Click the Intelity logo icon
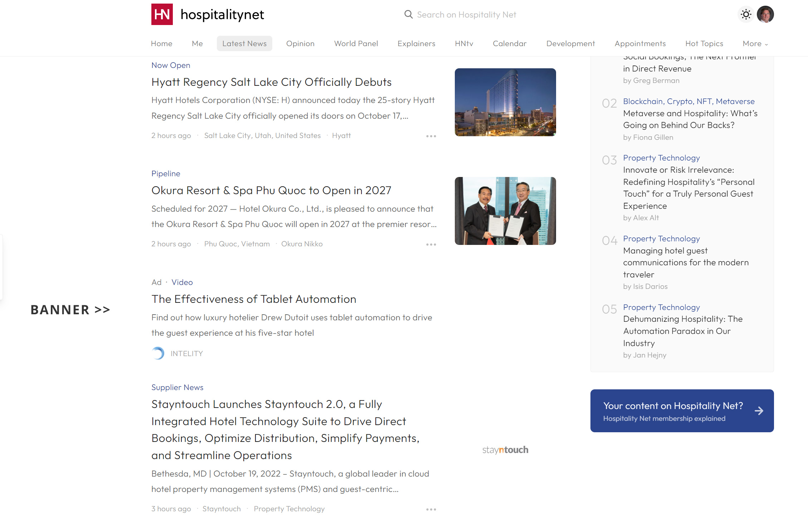 (x=158, y=353)
